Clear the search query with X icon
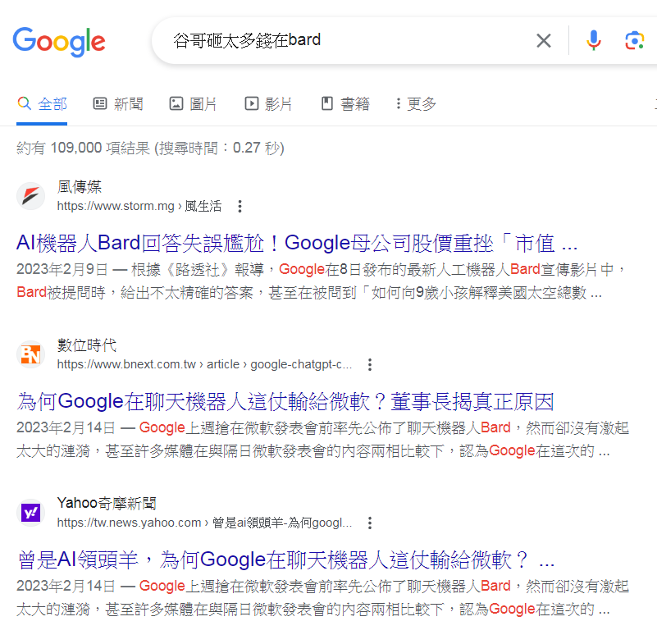 pyautogui.click(x=544, y=41)
